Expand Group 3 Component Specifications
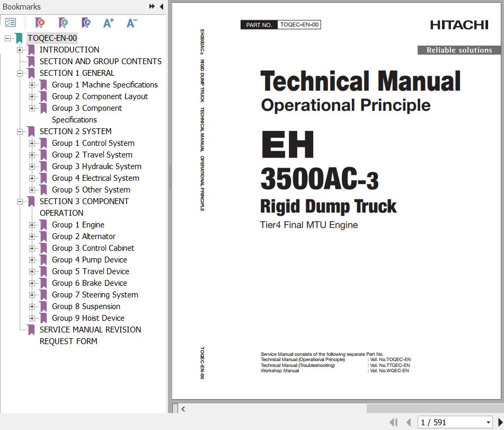The image size is (504, 430). 32,108
